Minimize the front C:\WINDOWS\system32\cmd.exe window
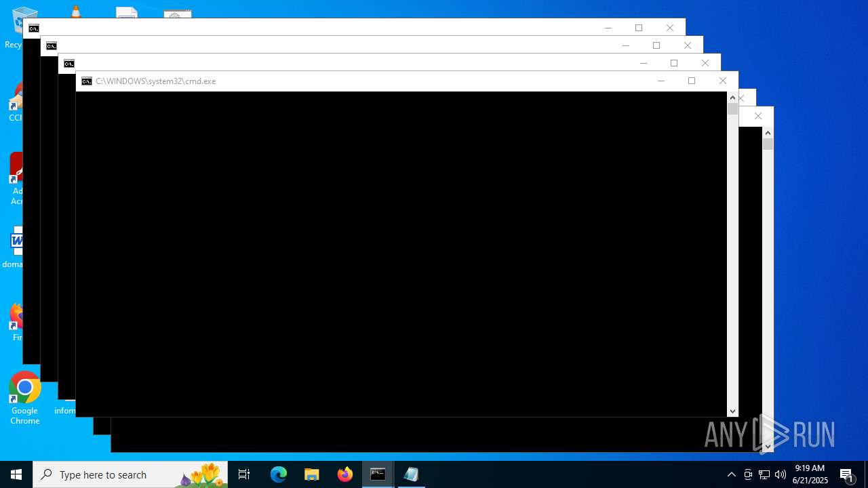Viewport: 868px width, 488px height. pos(660,81)
